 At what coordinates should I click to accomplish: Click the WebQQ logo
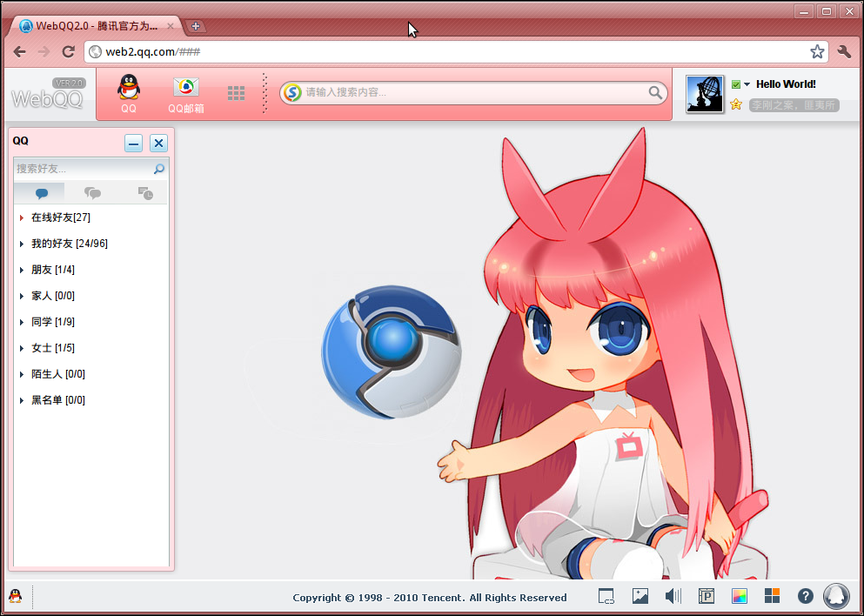[47, 98]
